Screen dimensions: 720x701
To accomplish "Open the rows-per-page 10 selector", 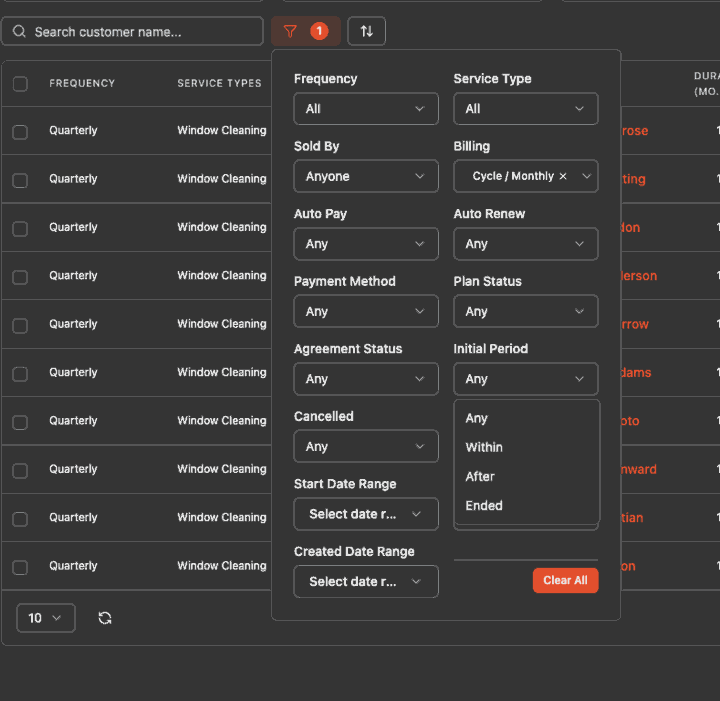I will (x=46, y=618).
